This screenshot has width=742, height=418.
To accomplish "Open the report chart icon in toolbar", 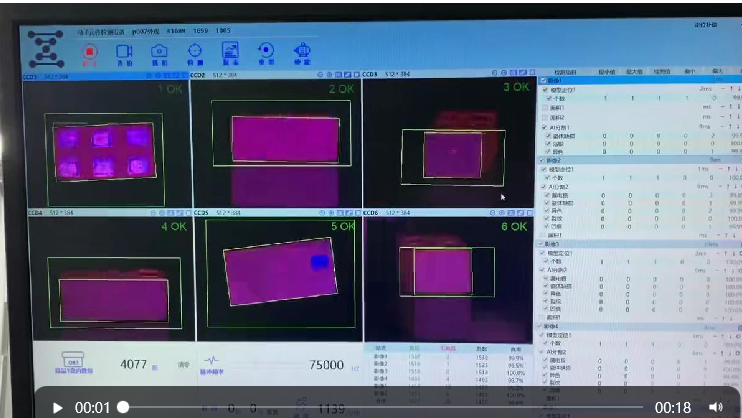I will click(x=230, y=51).
